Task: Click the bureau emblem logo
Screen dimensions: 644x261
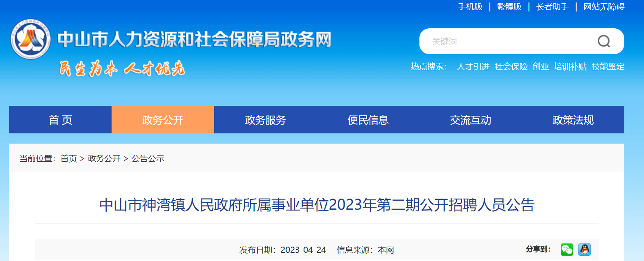Action: point(31,39)
